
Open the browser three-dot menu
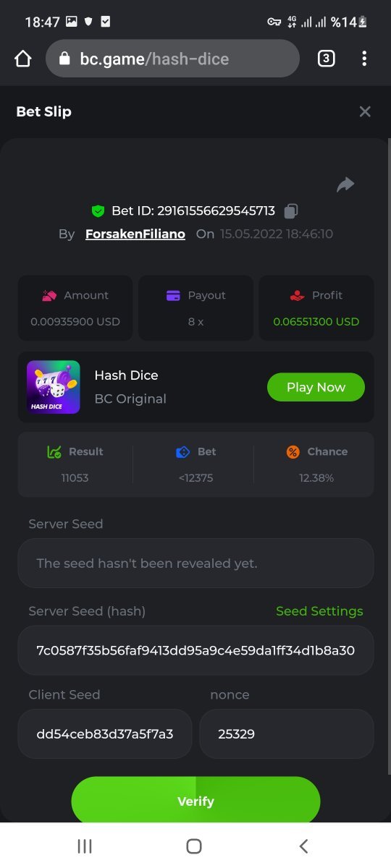[x=364, y=59]
